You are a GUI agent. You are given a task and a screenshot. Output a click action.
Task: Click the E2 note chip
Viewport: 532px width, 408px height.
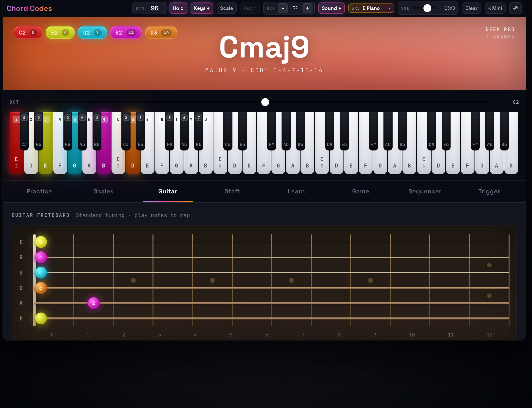pos(60,33)
